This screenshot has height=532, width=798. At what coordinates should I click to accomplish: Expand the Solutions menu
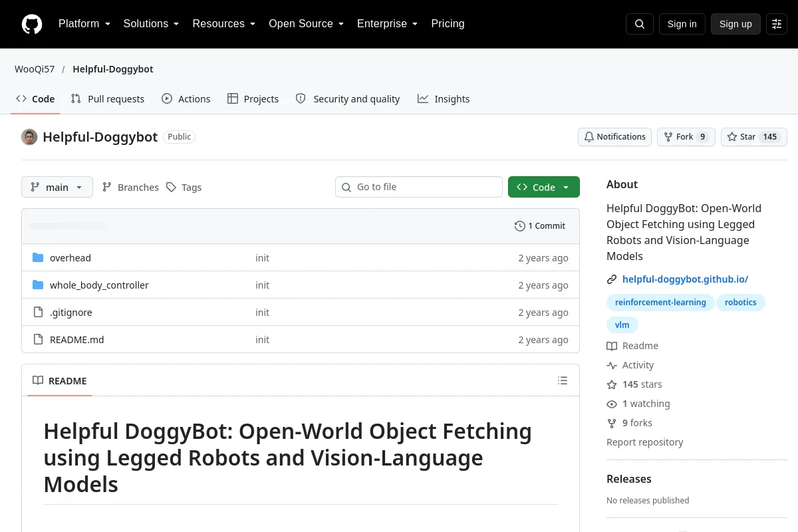[x=151, y=24]
